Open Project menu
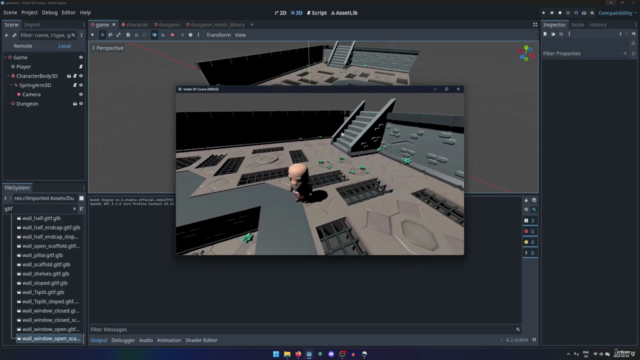This screenshot has height=360, width=640. tap(29, 13)
